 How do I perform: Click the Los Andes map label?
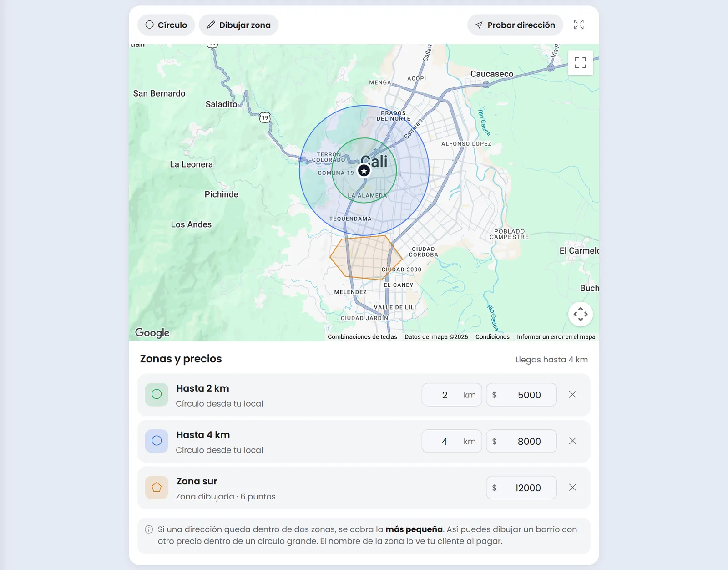pyautogui.click(x=191, y=224)
